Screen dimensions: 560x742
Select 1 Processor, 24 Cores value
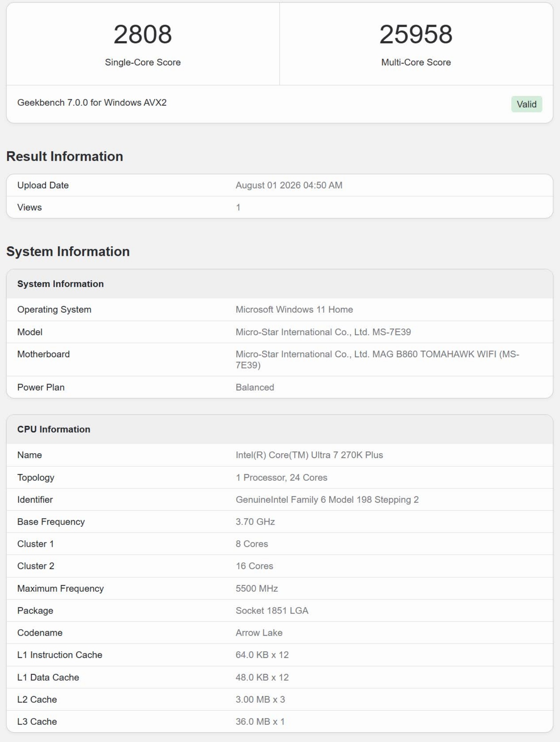pyautogui.click(x=281, y=477)
